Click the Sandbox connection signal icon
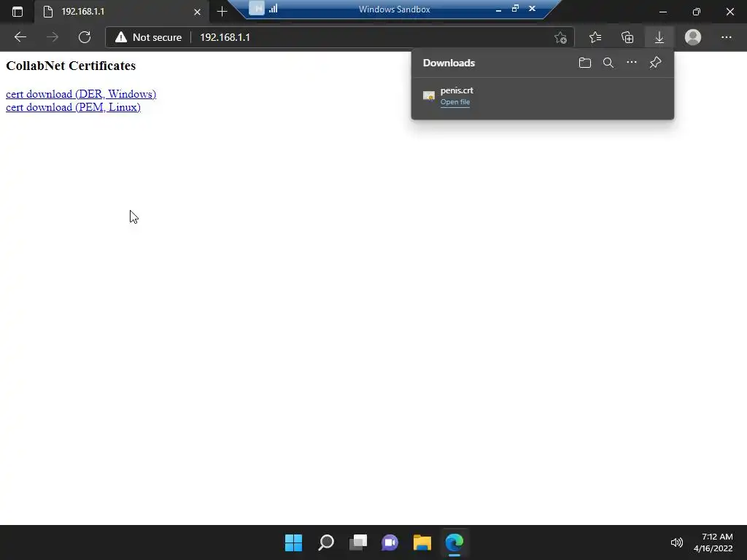The width and height of the screenshot is (747, 560). 274,8
